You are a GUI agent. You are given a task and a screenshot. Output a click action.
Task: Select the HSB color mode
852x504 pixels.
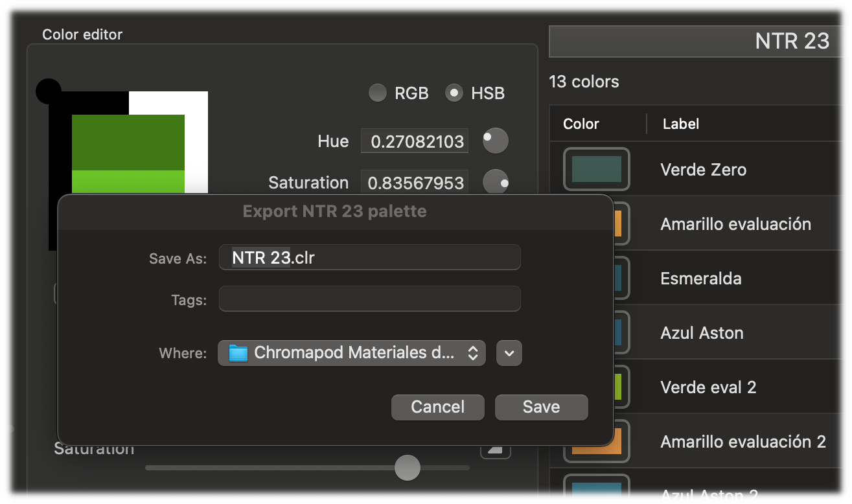pos(455,93)
